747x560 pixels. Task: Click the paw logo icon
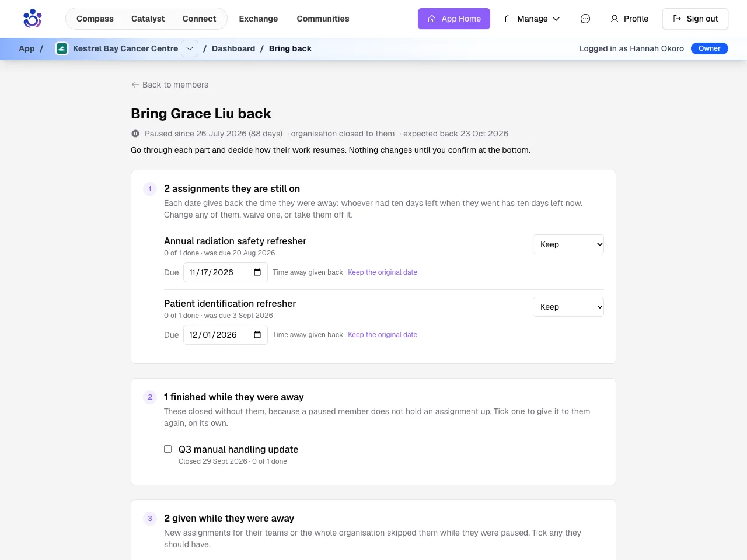(32, 19)
